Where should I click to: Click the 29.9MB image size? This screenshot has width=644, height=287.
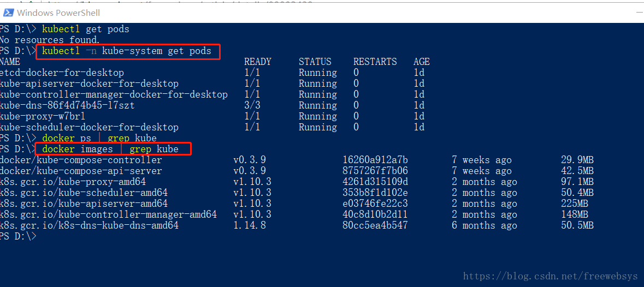click(577, 160)
